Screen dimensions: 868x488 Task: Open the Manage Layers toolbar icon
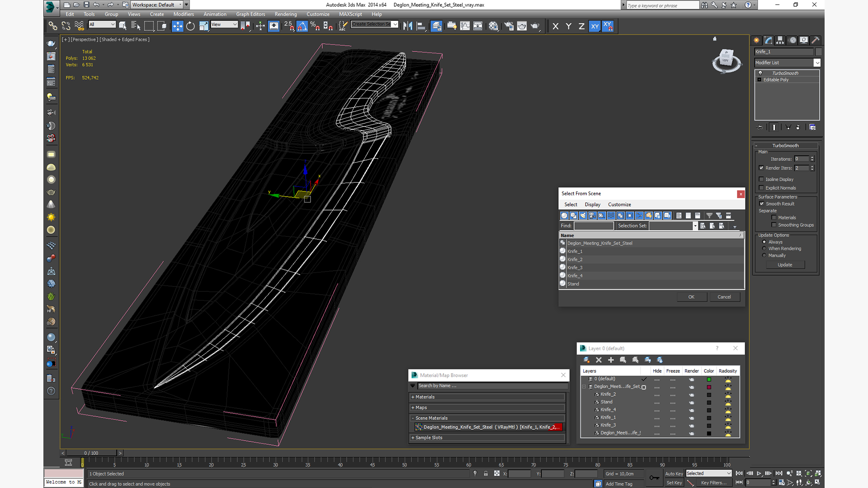pyautogui.click(x=436, y=26)
